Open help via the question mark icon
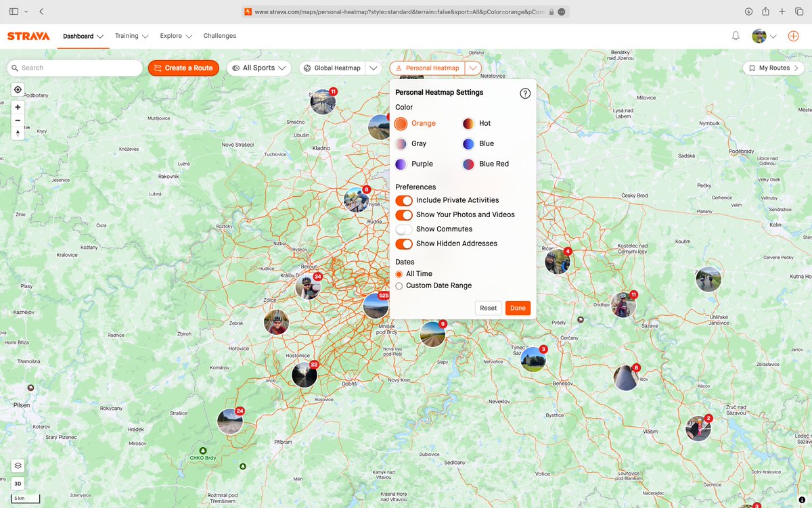The width and height of the screenshot is (812, 508). pos(525,93)
